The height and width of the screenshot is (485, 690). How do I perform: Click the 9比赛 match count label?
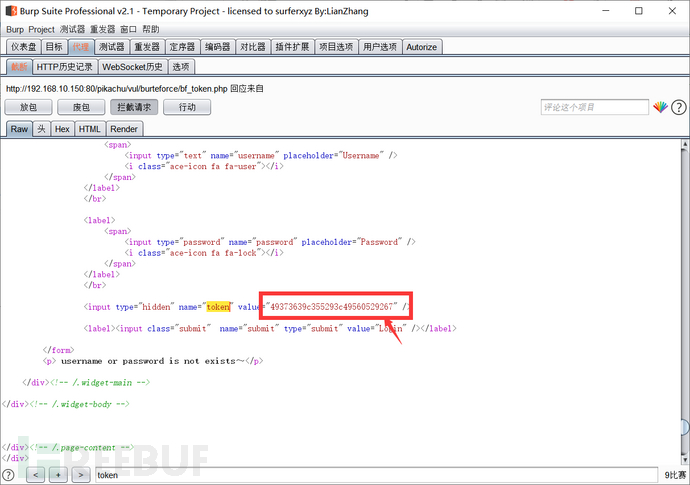[x=675, y=475]
